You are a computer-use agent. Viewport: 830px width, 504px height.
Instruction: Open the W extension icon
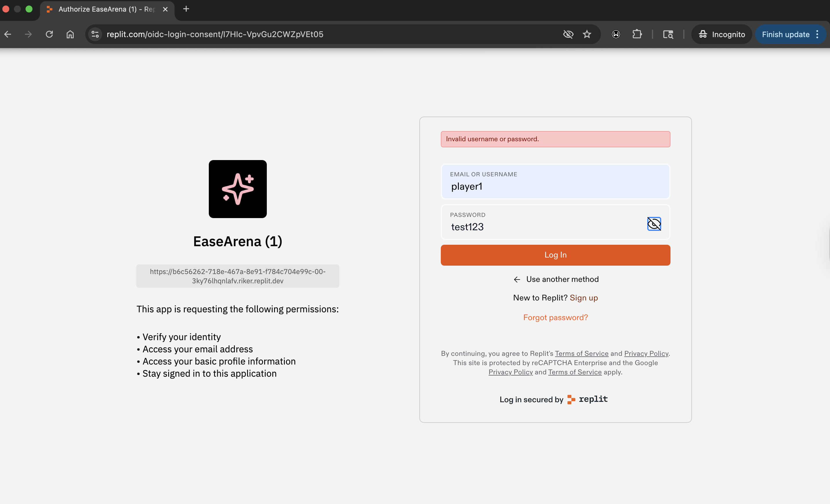coord(616,34)
